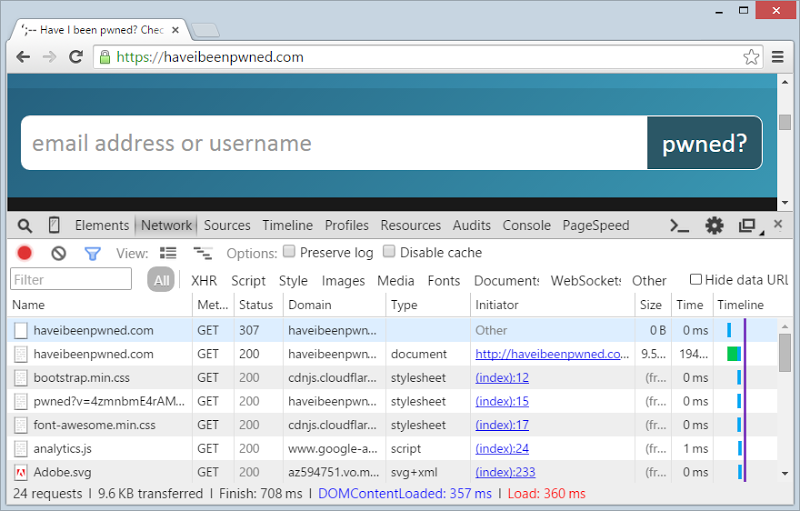Open http://haveibeenpwned.co... initiator link
Screen dimensions: 800x511
point(552,354)
